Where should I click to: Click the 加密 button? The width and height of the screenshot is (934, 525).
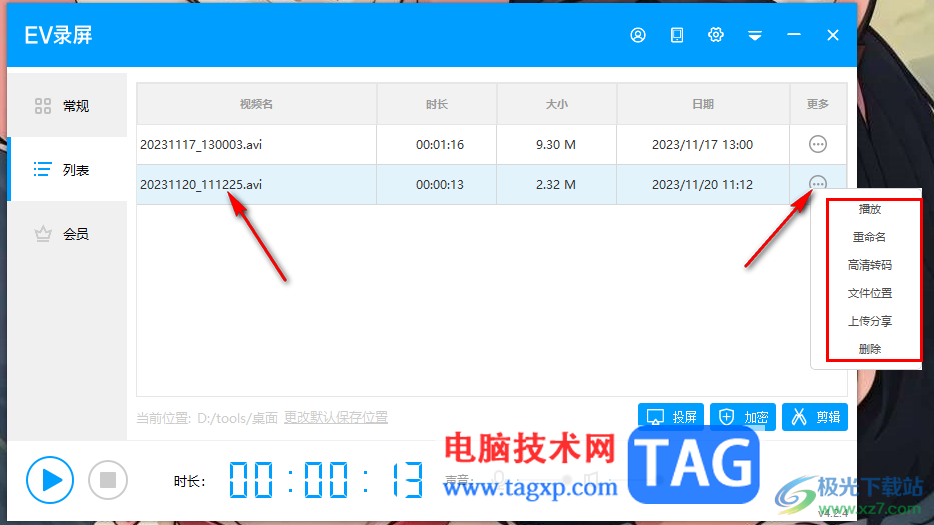743,417
